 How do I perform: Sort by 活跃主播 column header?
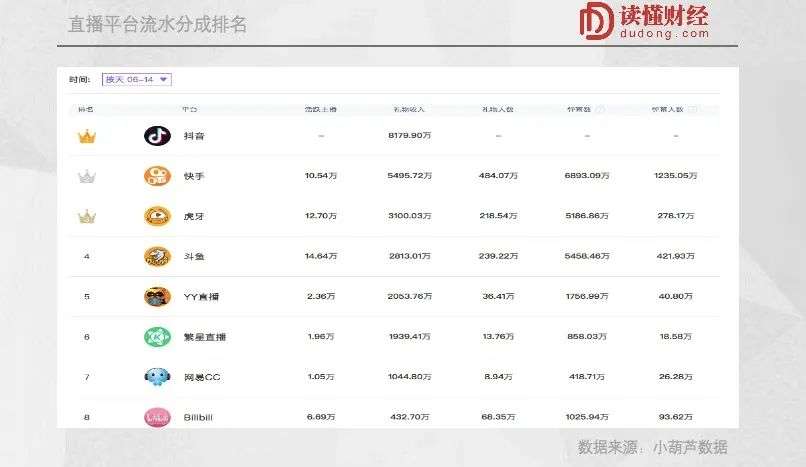[x=321, y=109]
